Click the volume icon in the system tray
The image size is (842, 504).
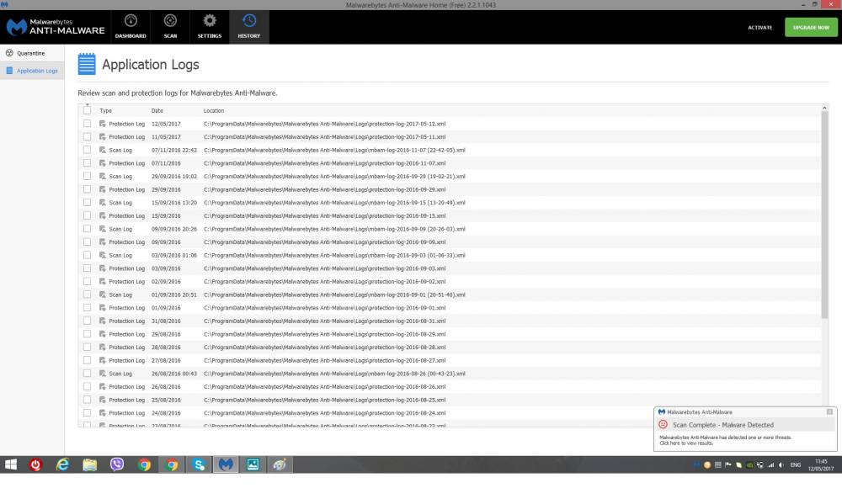[781, 464]
